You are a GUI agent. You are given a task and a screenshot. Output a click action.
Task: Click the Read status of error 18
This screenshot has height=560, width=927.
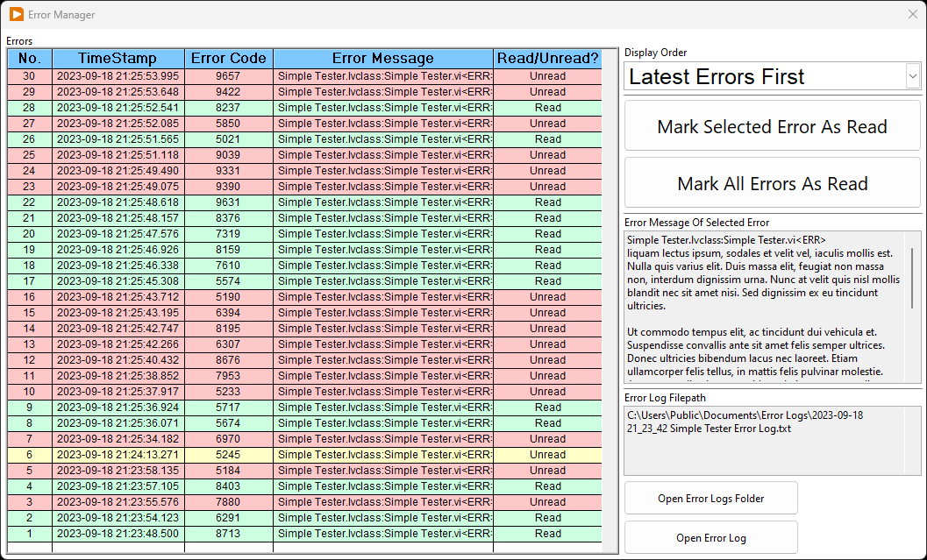(547, 266)
